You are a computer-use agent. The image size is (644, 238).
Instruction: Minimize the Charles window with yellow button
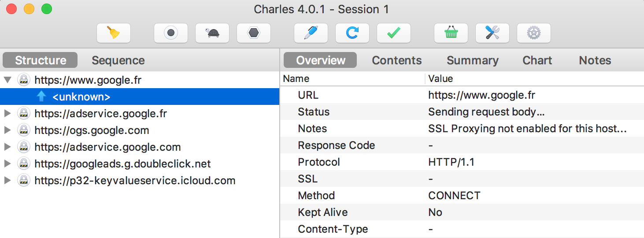[x=29, y=9]
